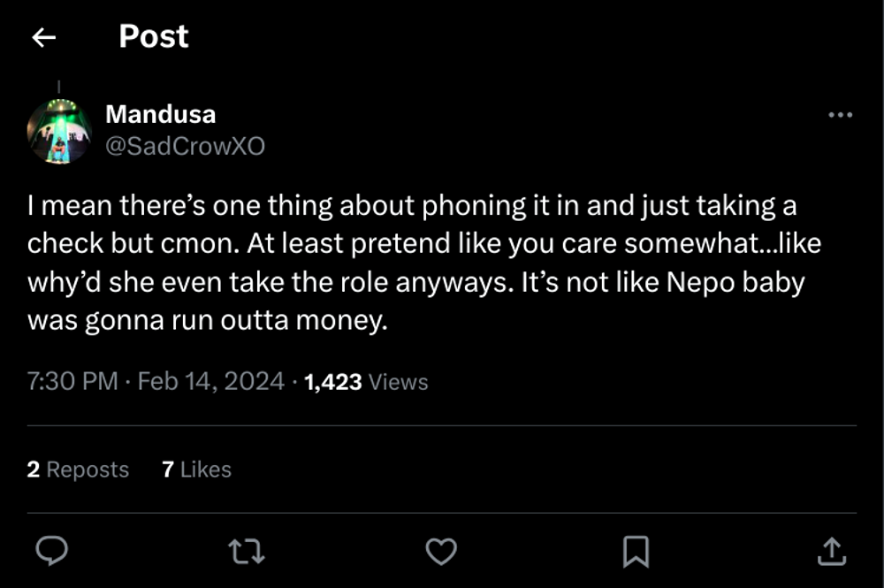This screenshot has height=588, width=884.
Task: Share the post with the upload icon
Action: (829, 552)
